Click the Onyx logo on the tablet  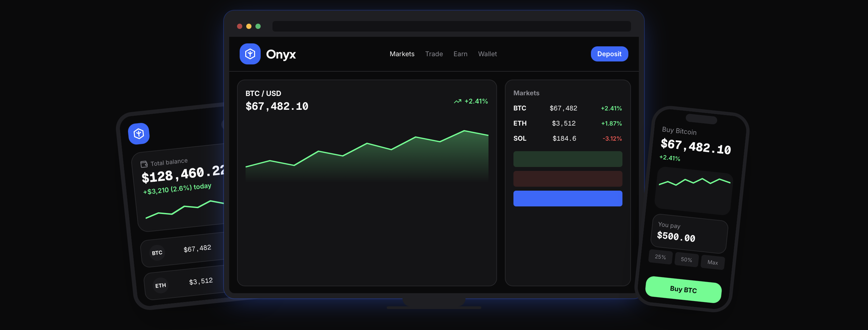139,134
